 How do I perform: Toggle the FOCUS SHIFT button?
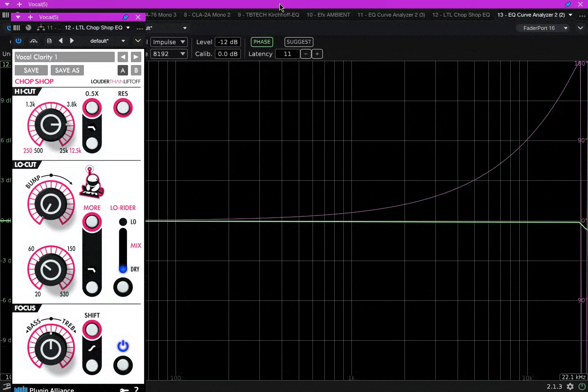(92, 329)
